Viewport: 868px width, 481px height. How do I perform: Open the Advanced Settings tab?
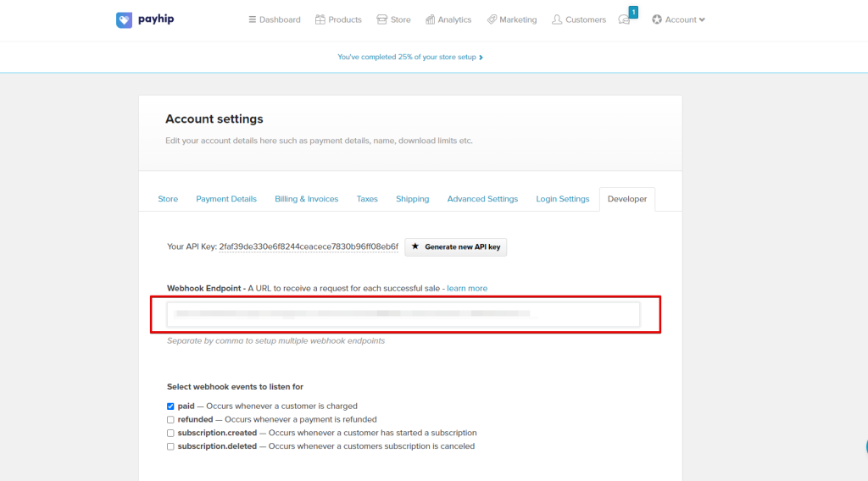482,199
